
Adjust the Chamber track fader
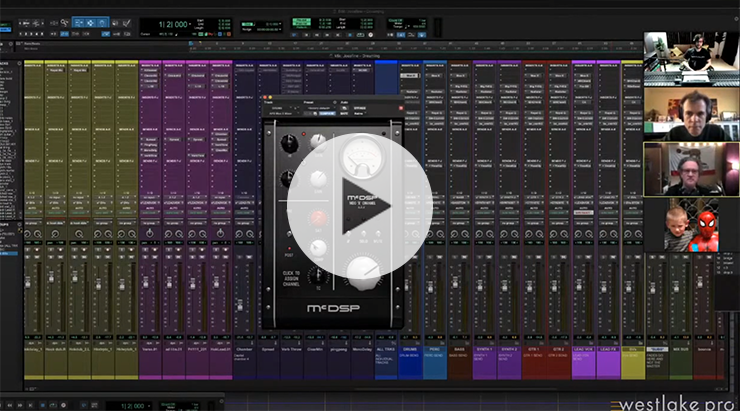(240, 305)
